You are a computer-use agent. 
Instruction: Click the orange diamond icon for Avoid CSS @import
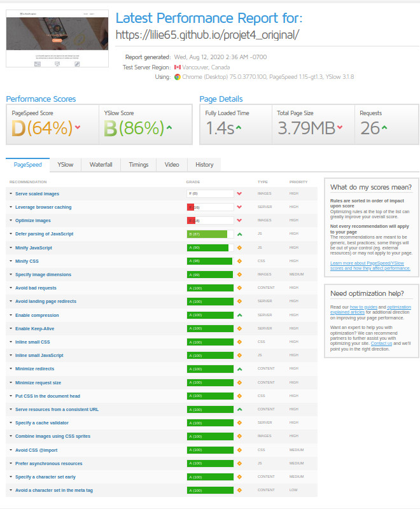click(x=240, y=450)
